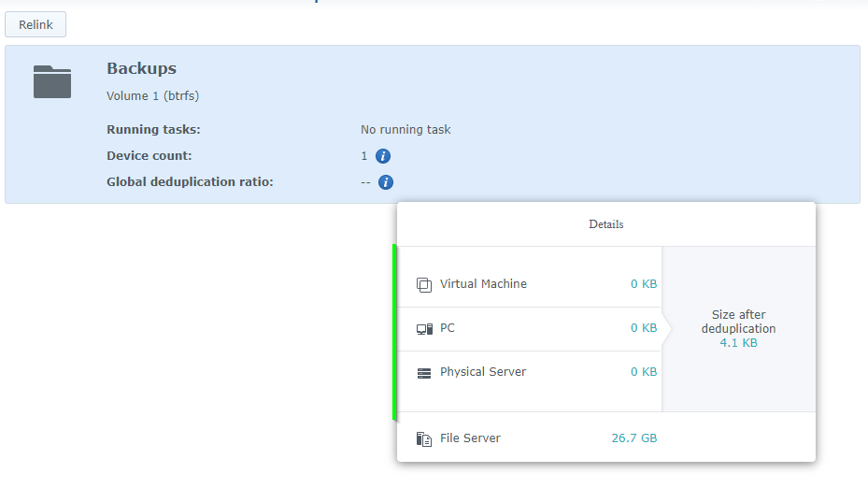
Task: Click the PC 0 KB value
Action: (643, 328)
